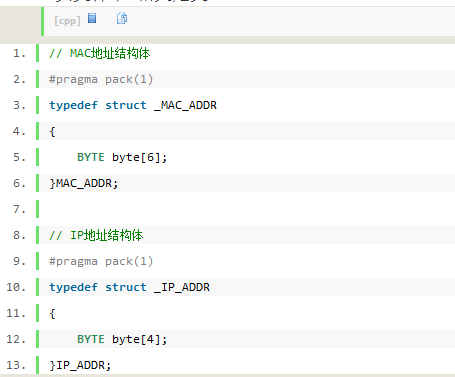The image size is (455, 377).
Task: Click line number 7.
Action: coord(19,209)
